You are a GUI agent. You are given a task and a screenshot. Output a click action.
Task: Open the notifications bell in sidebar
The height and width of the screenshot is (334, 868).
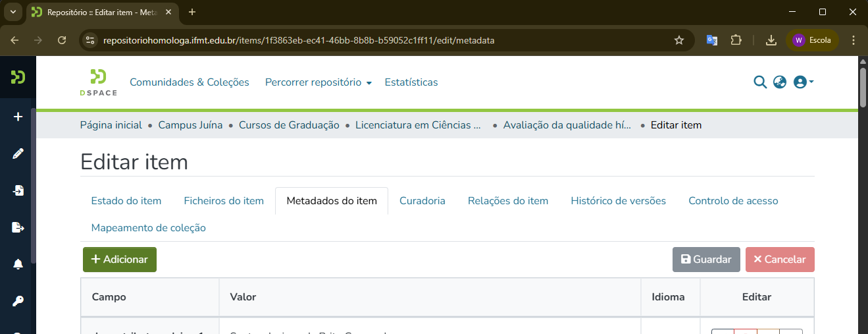click(18, 264)
